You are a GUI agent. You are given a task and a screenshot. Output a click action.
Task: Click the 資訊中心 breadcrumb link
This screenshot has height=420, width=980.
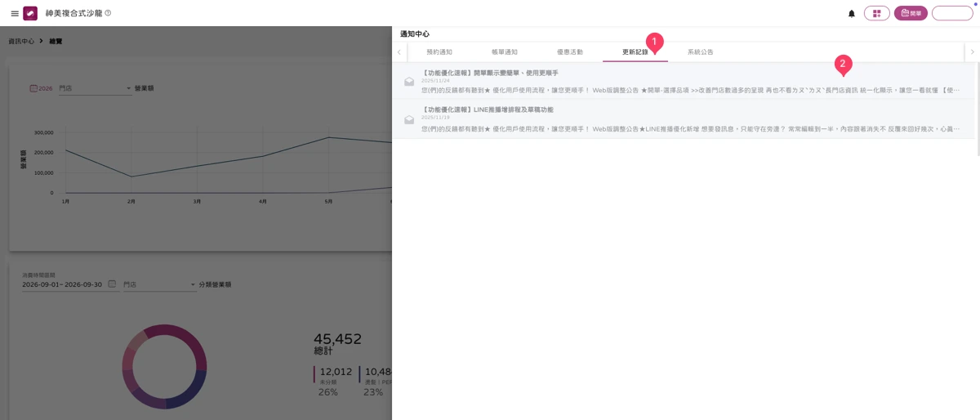[21, 41]
